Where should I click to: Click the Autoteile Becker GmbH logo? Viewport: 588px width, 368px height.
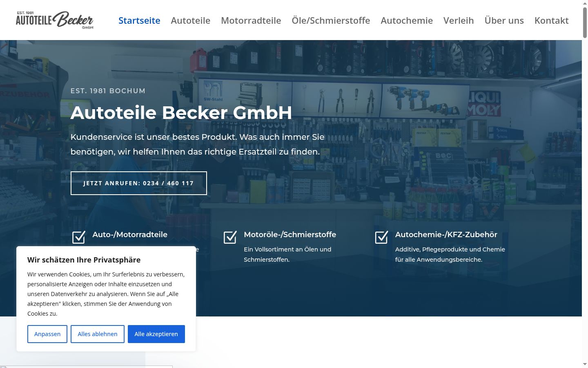coord(55,20)
